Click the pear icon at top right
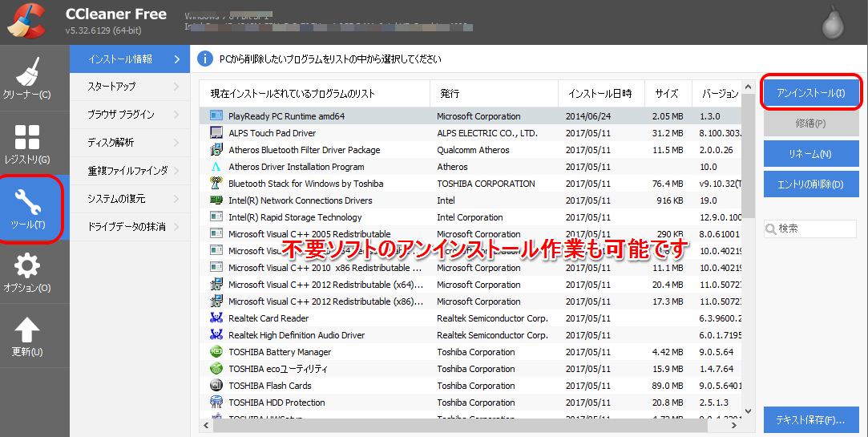The image size is (868, 437). pyautogui.click(x=834, y=24)
